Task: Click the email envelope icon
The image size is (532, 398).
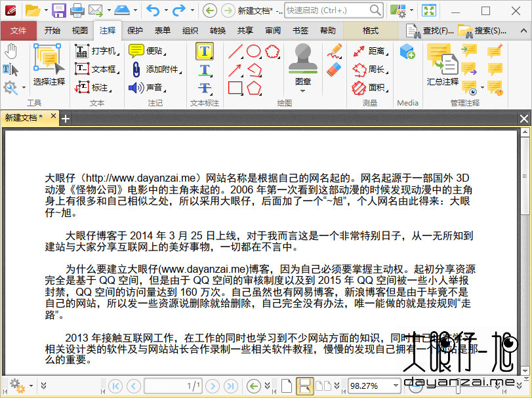Action: pos(96,10)
